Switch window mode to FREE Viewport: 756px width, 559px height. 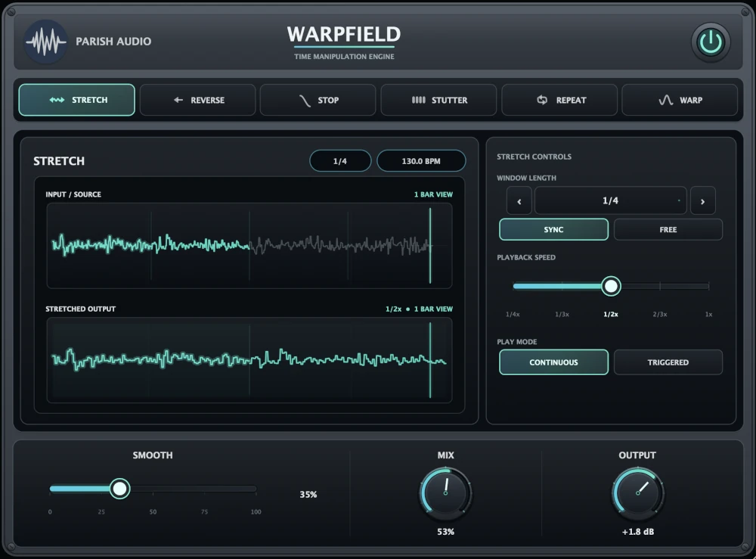click(668, 230)
